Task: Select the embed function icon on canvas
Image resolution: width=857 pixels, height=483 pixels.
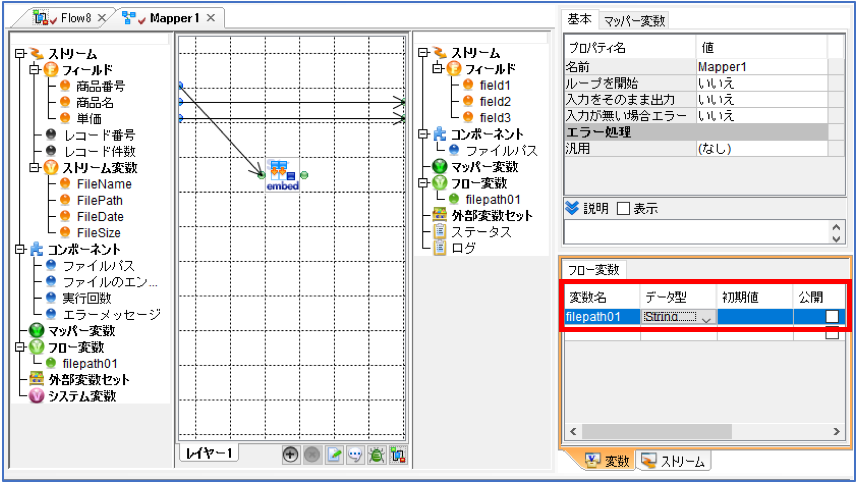Action: coord(283,175)
